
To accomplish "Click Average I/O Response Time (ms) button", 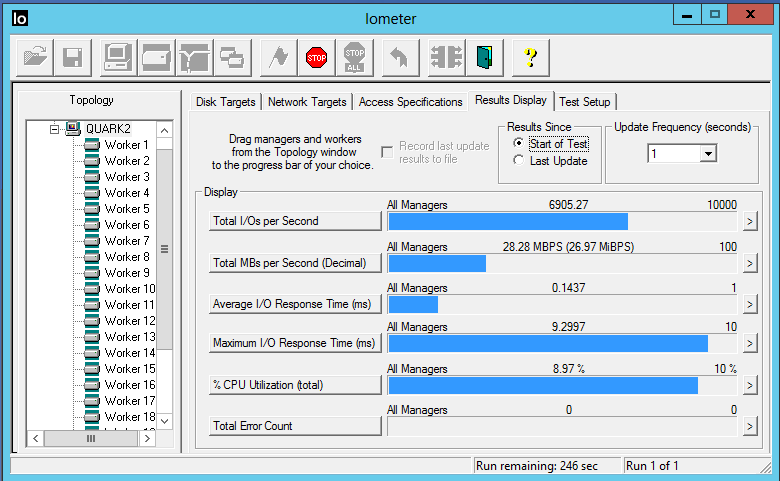I will click(295, 304).
